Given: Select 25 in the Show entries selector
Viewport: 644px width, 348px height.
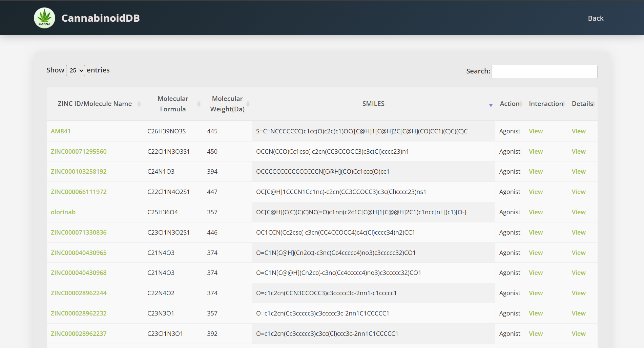Looking at the screenshot, I should pos(75,70).
